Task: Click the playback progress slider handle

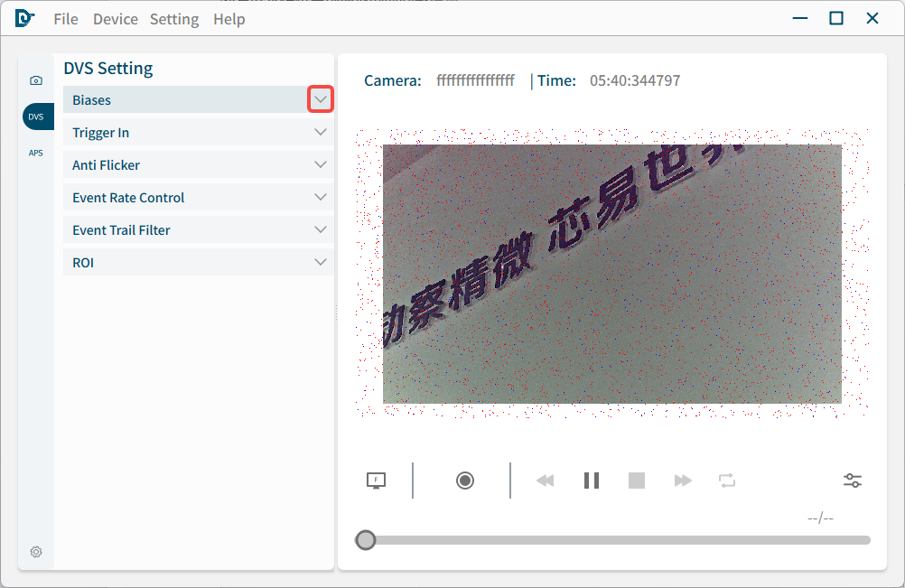Action: (x=366, y=539)
